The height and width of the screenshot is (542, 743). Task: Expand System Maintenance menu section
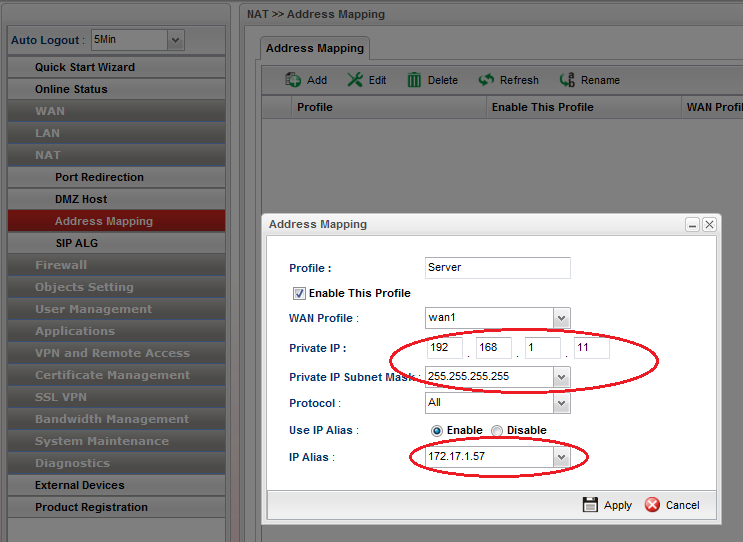(117, 441)
